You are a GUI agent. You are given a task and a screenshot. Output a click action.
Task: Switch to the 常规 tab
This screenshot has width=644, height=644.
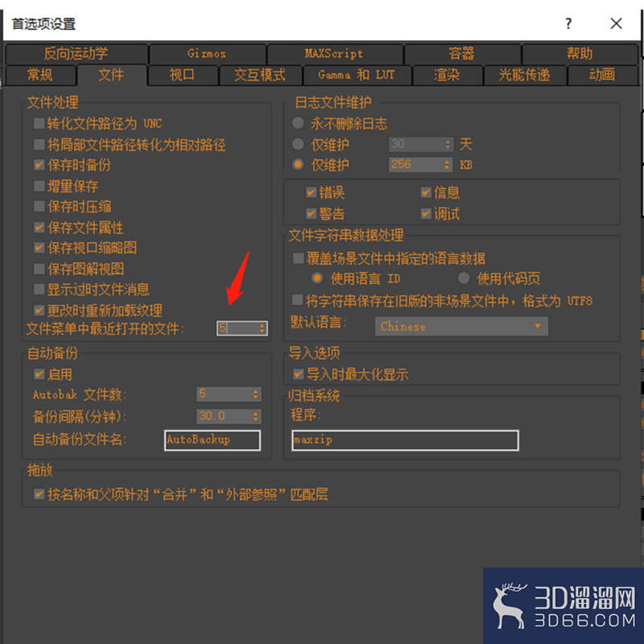(40, 75)
